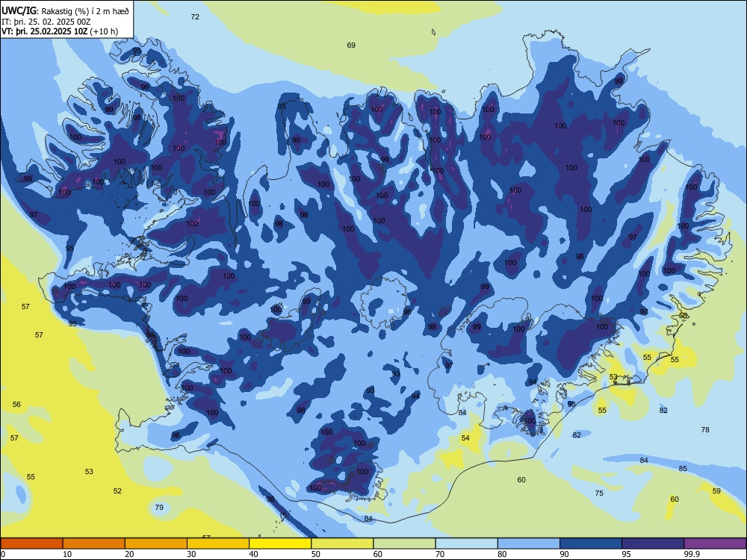Click the legend tick label "80"
This screenshot has width=747, height=560.
pos(502,554)
